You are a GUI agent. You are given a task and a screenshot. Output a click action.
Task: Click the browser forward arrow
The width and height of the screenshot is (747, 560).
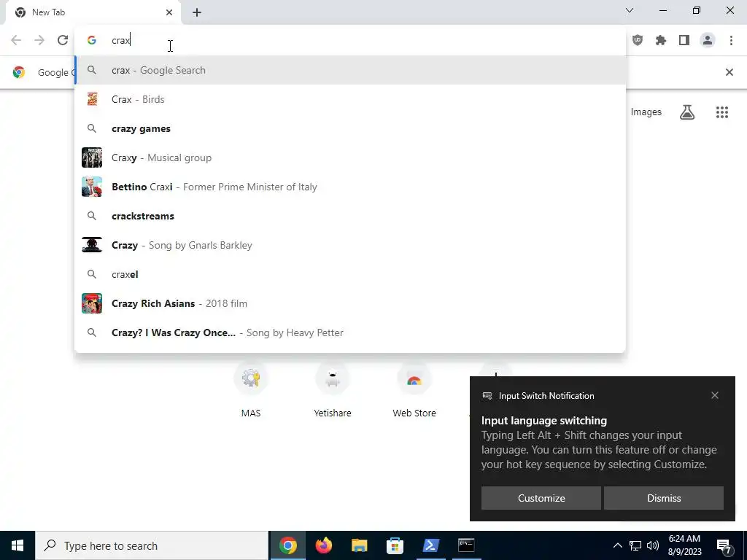click(39, 40)
